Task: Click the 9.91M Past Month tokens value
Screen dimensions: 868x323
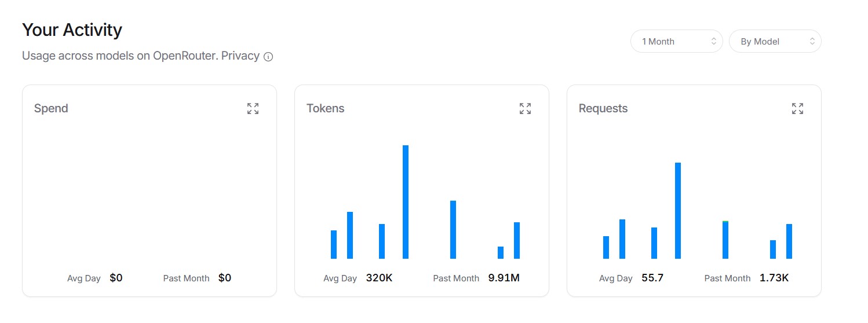Action: point(504,278)
